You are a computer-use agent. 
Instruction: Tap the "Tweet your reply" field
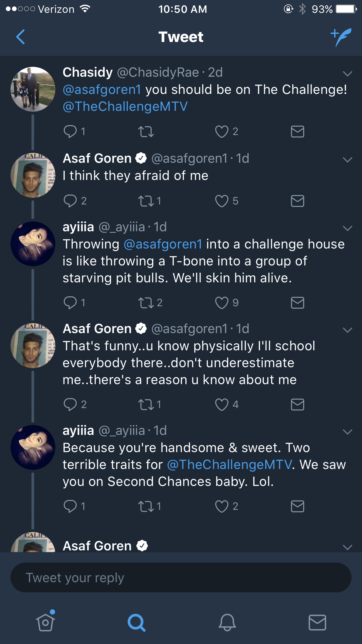(x=181, y=577)
